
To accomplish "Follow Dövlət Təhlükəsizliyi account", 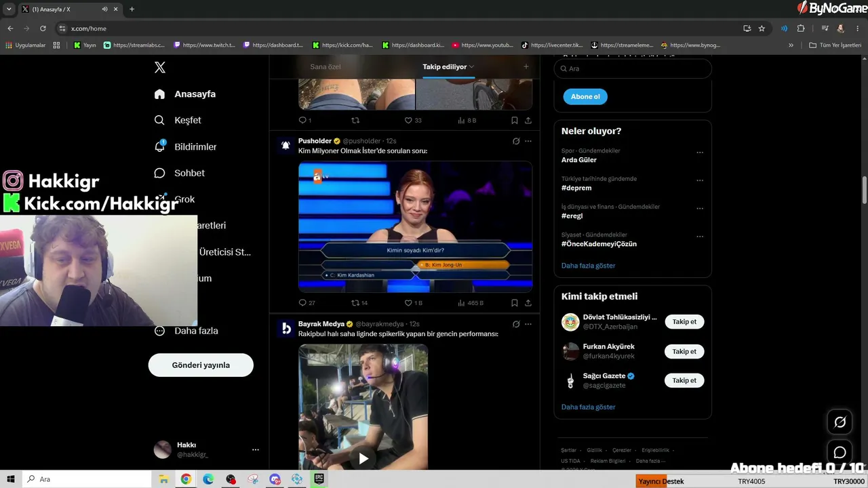I will tap(684, 322).
